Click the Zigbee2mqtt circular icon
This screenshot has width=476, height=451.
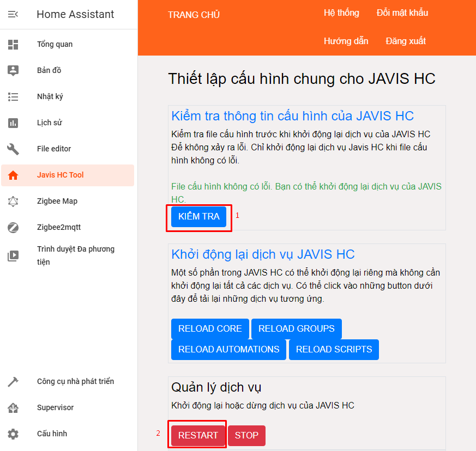tap(13, 228)
